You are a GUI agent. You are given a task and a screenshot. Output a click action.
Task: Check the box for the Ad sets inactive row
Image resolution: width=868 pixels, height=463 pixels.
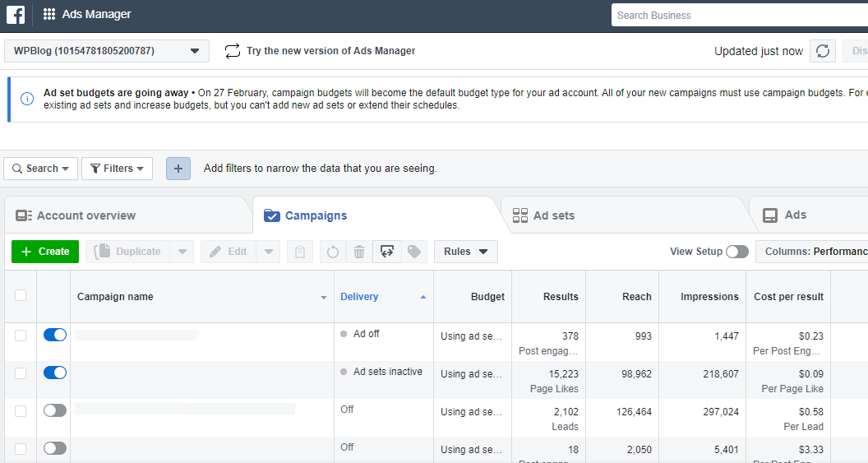pos(21,373)
